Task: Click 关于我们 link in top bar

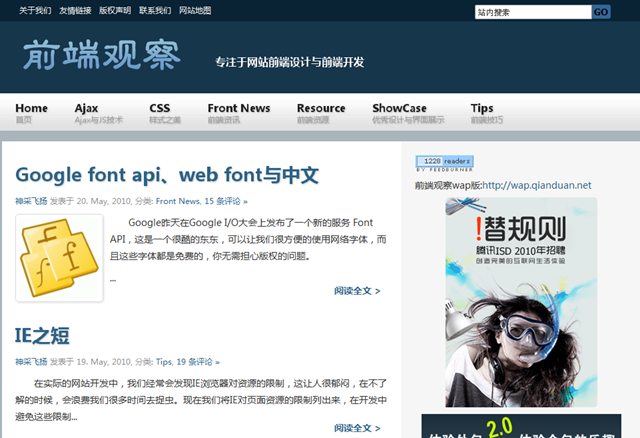Action: pos(36,11)
